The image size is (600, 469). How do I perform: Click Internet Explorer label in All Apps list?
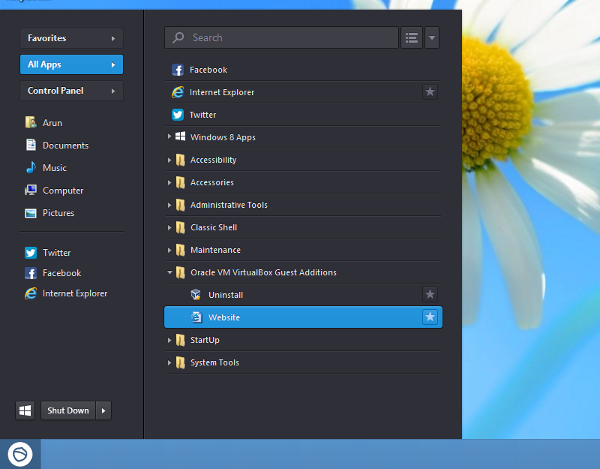tap(222, 92)
